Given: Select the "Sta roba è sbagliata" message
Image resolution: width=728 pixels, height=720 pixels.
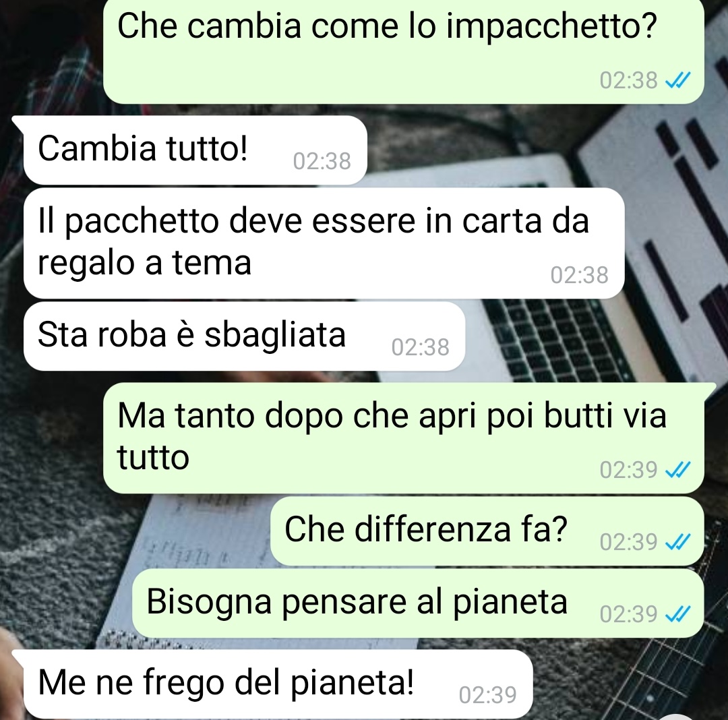Looking at the screenshot, I should [x=244, y=336].
